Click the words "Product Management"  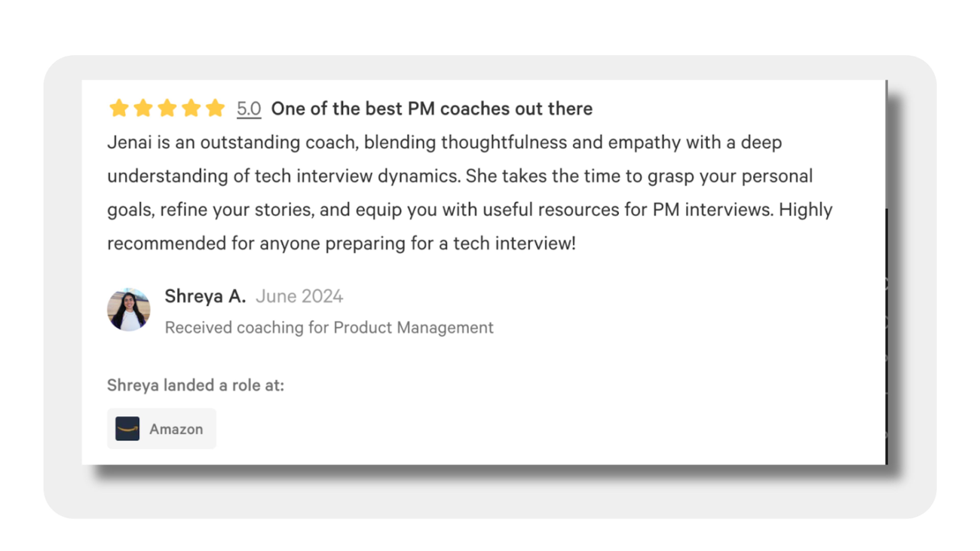point(413,327)
